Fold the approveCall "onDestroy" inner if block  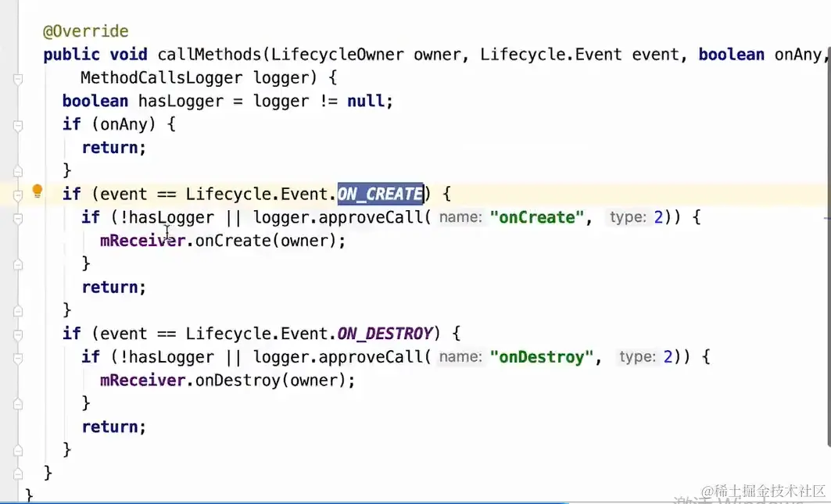[18, 359]
